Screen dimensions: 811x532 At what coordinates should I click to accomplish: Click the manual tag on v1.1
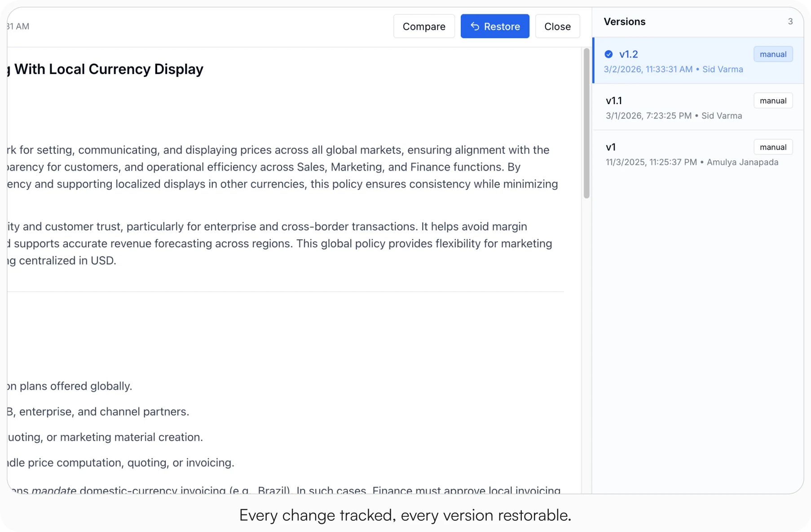[x=773, y=101]
